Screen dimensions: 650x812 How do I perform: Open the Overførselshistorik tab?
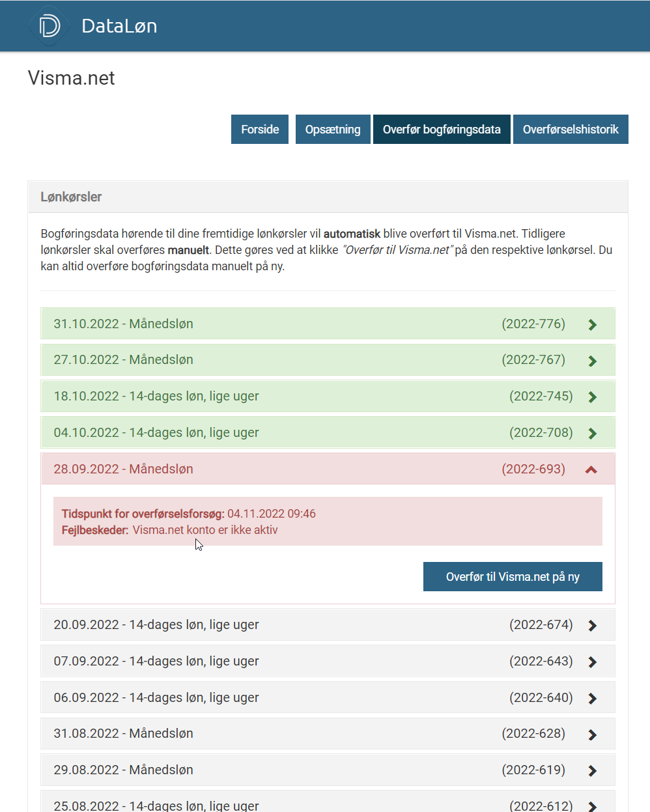[x=571, y=129]
